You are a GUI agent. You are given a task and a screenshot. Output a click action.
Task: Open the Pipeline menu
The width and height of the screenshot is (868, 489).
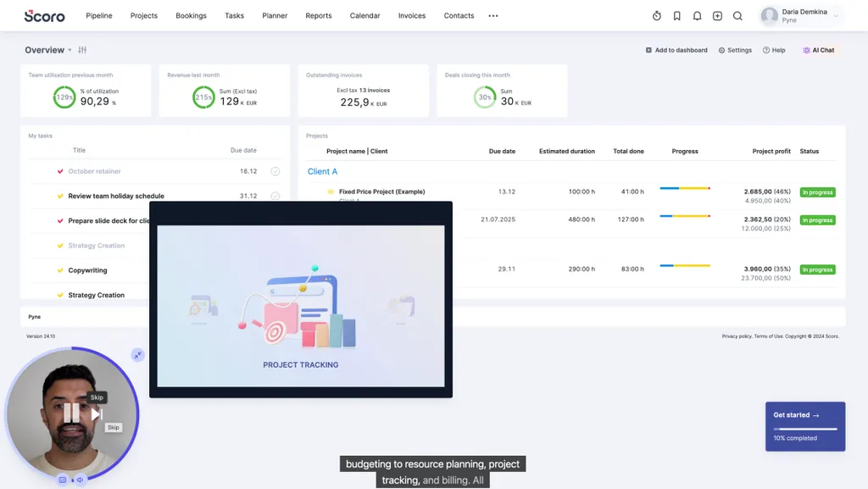99,15
